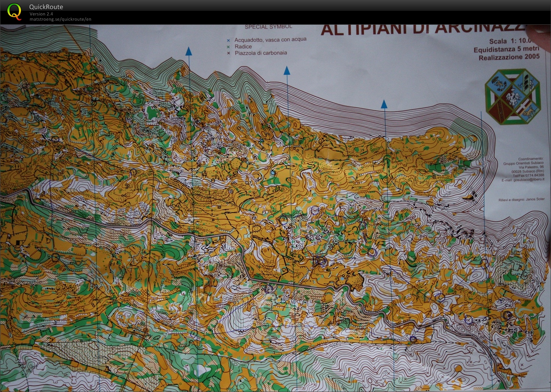The width and height of the screenshot is (551, 392).
Task: Click the black x beside Piazzola di carbonaia
Action: click(228, 53)
